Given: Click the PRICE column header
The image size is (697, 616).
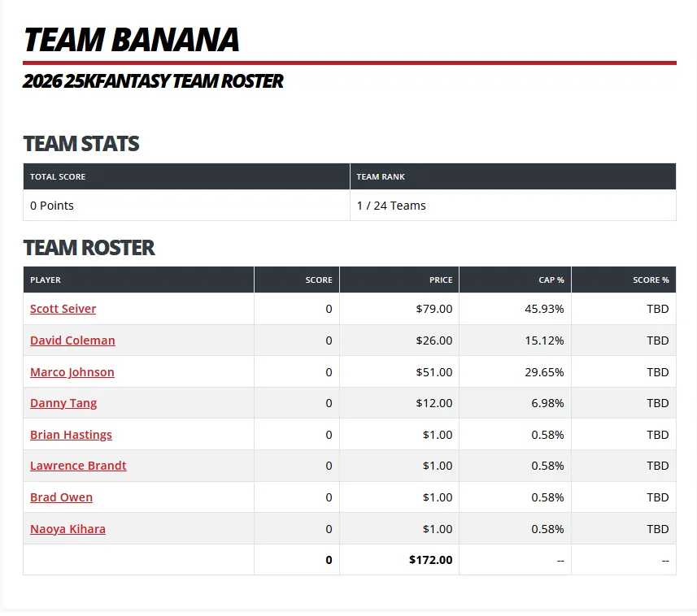Looking at the screenshot, I should [399, 280].
